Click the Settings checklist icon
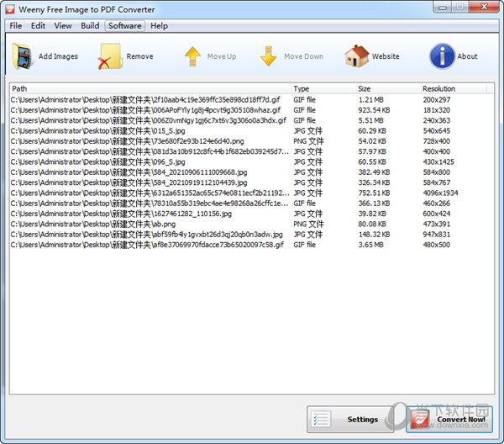The width and height of the screenshot is (504, 444). pos(321,420)
